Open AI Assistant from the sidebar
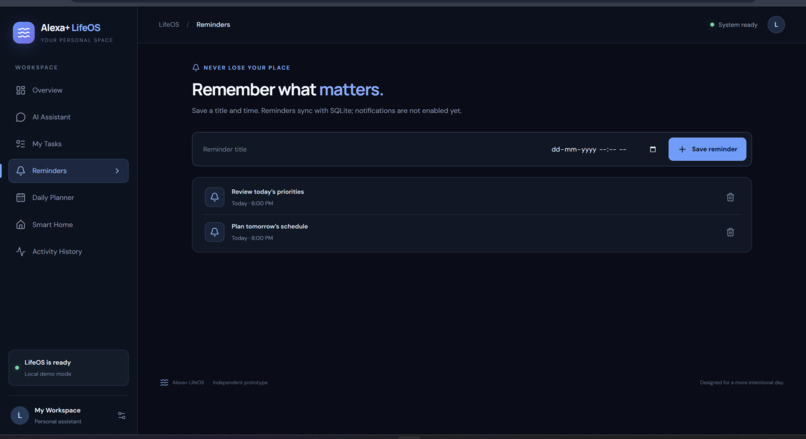This screenshot has width=806, height=439. 68,117
